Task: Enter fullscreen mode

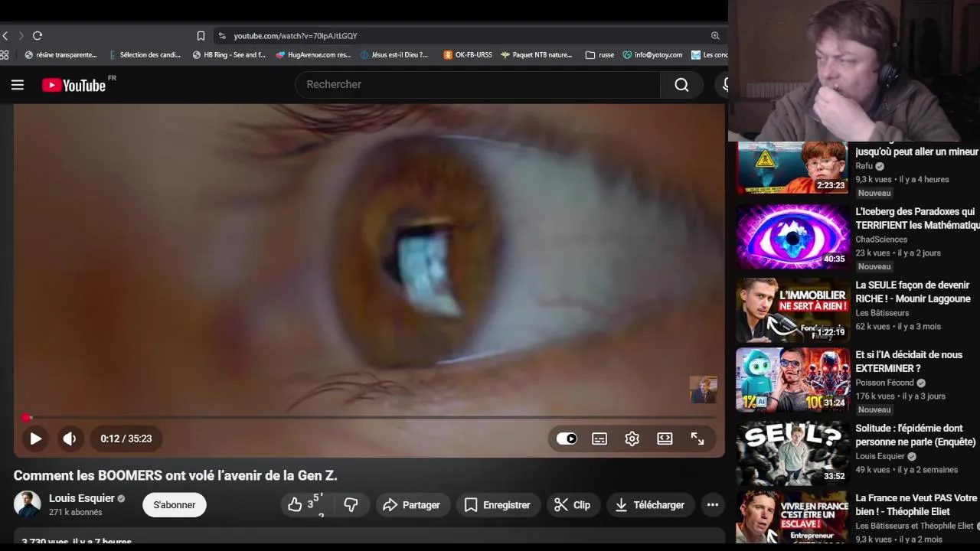Action: click(x=697, y=439)
